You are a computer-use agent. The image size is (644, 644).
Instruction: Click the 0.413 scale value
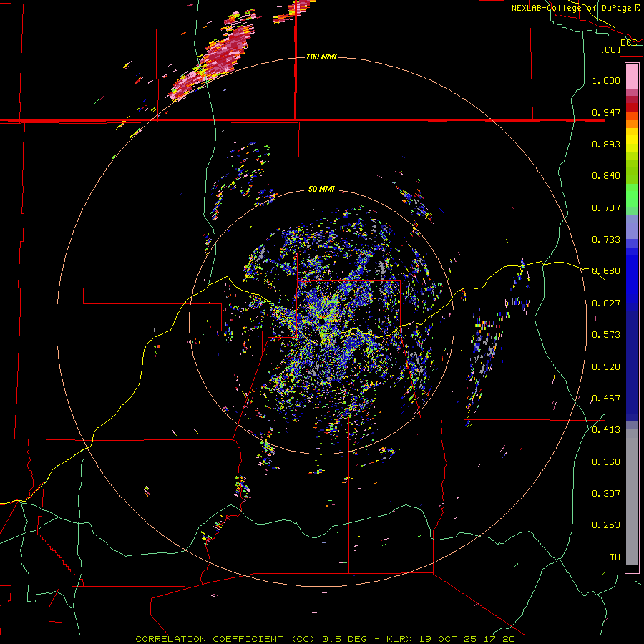[x=606, y=430]
